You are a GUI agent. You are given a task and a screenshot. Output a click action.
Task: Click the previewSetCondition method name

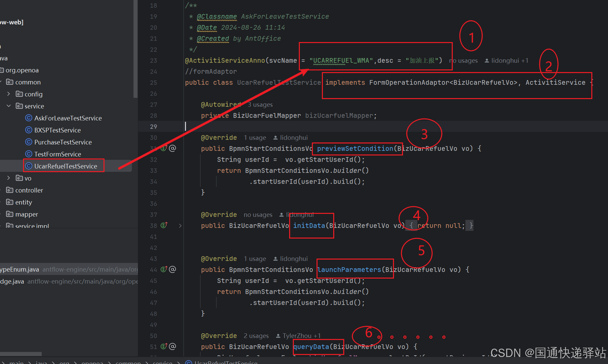(355, 148)
